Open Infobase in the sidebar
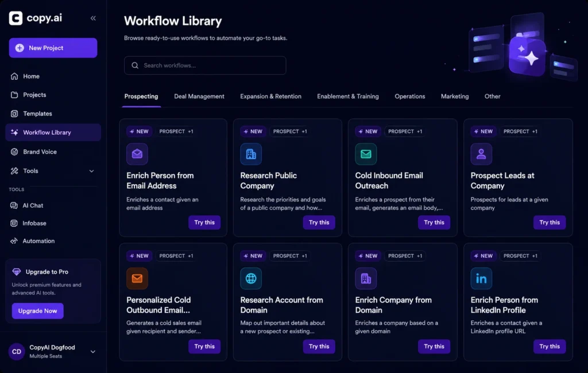The width and height of the screenshot is (588, 373). click(x=53, y=223)
